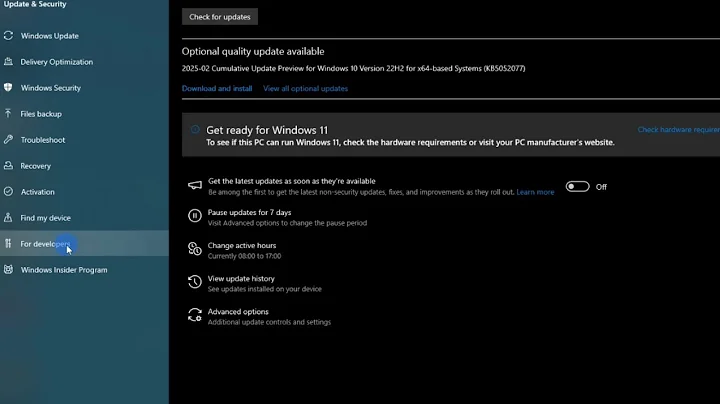Click the Delivery Optimization icon

tap(8, 62)
